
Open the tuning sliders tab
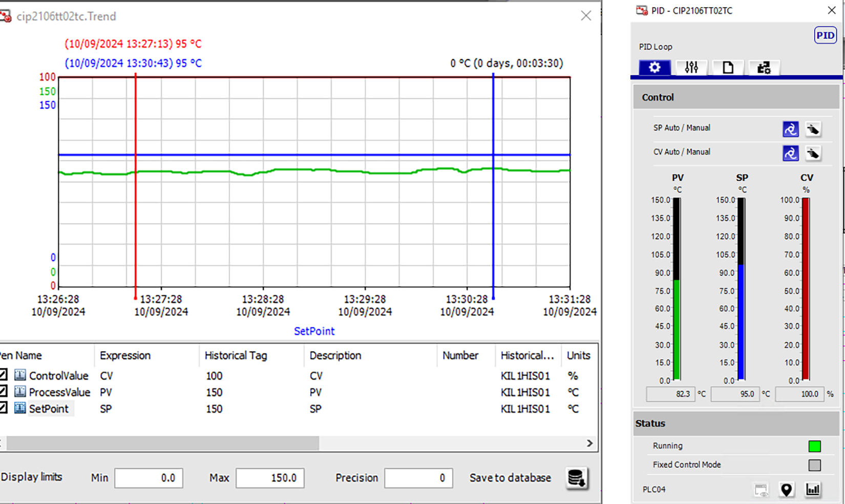click(691, 68)
